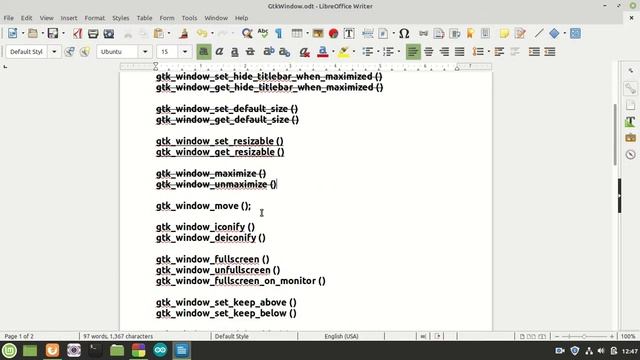Image resolution: width=640 pixels, height=360 pixels.
Task: Click the font size field showing 15
Action: [x=168, y=52]
